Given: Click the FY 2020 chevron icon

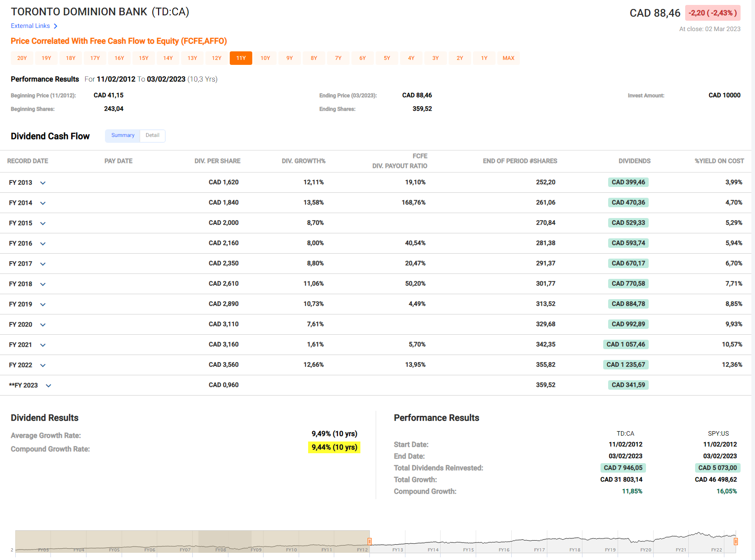Looking at the screenshot, I should pos(43,325).
